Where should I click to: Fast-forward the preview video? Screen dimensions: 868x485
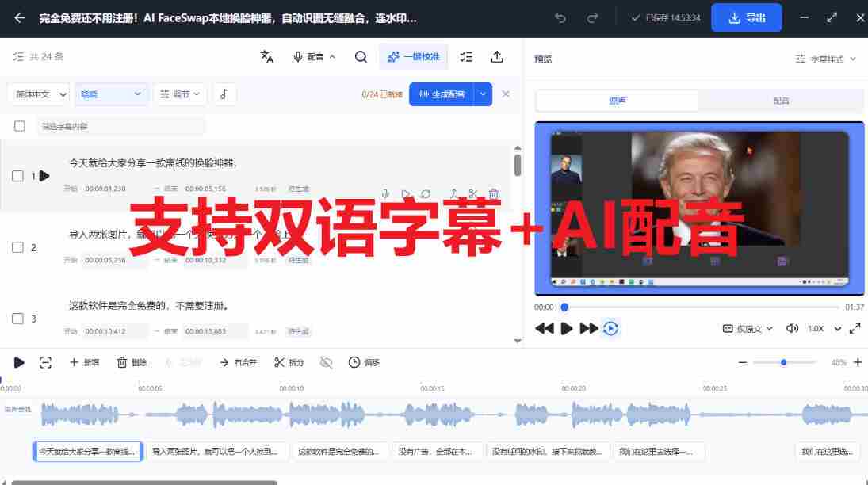click(x=589, y=329)
